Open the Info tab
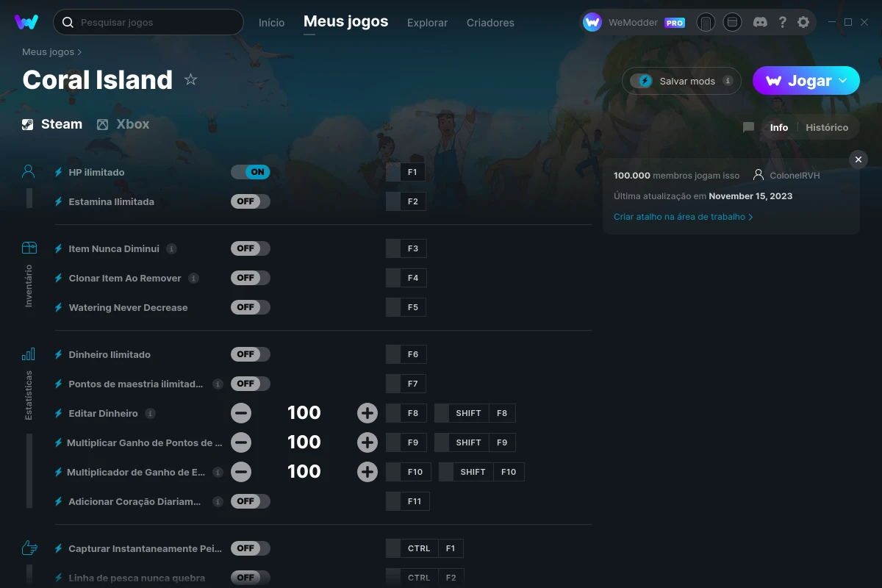 [x=779, y=127]
